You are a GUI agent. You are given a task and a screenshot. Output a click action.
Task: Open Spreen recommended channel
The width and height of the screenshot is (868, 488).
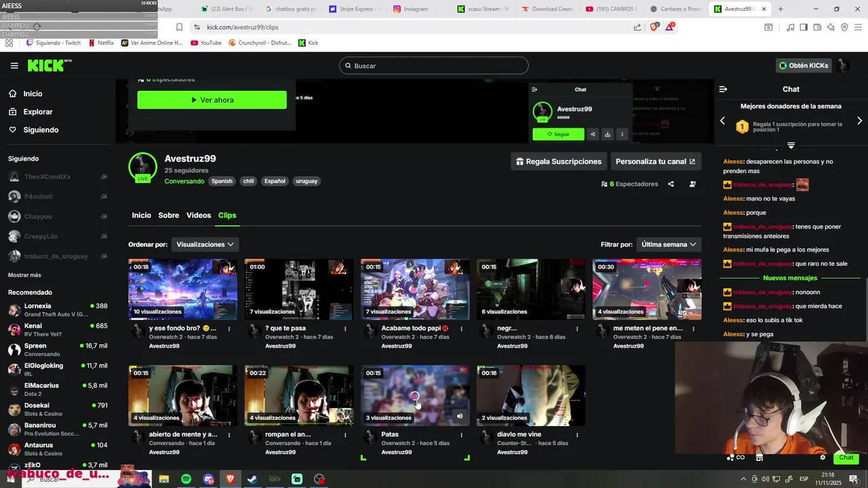(x=58, y=350)
